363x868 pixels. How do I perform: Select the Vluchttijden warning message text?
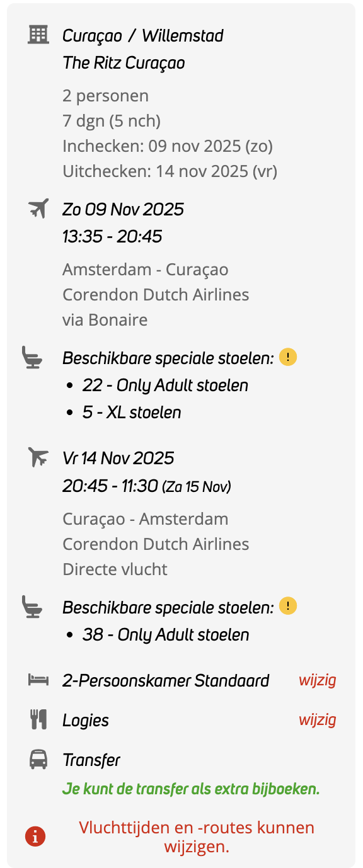[196, 836]
